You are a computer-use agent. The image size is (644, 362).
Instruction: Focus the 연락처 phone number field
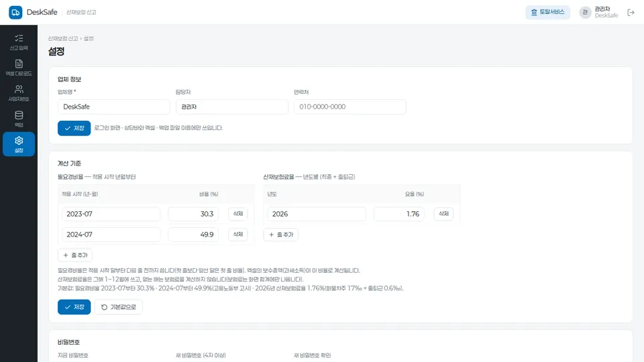click(x=350, y=107)
